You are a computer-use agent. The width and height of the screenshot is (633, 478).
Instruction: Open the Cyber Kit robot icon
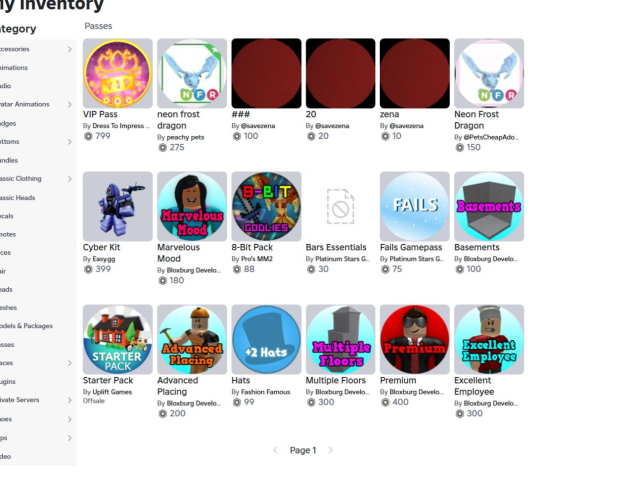point(117,206)
